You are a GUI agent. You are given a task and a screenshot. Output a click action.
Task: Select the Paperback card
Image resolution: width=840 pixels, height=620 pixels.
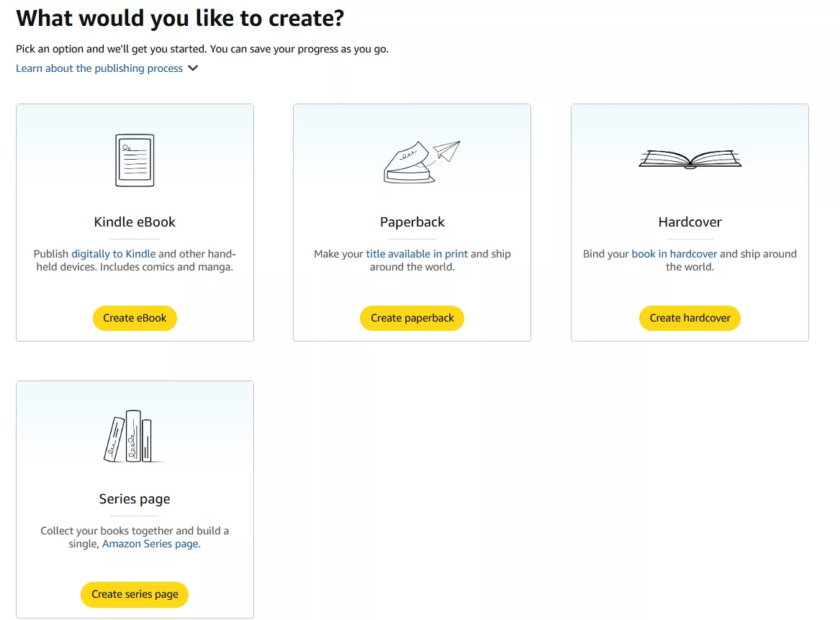coord(412,222)
